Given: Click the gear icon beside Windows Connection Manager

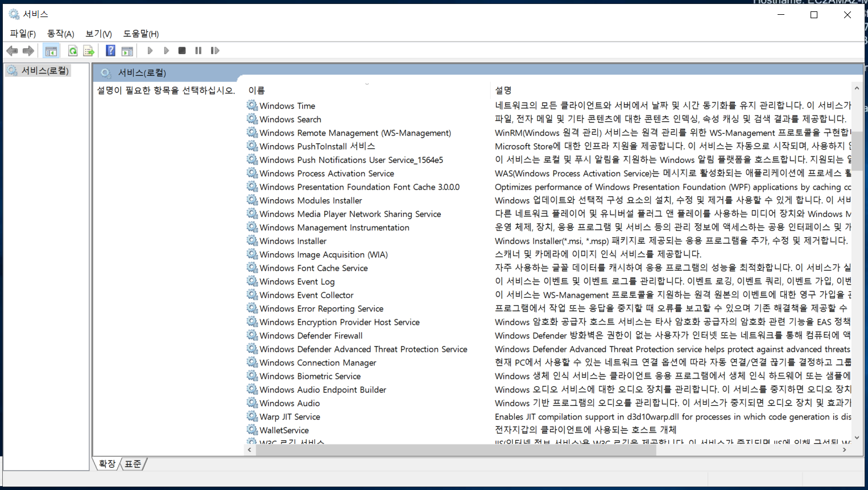Looking at the screenshot, I should coord(252,363).
